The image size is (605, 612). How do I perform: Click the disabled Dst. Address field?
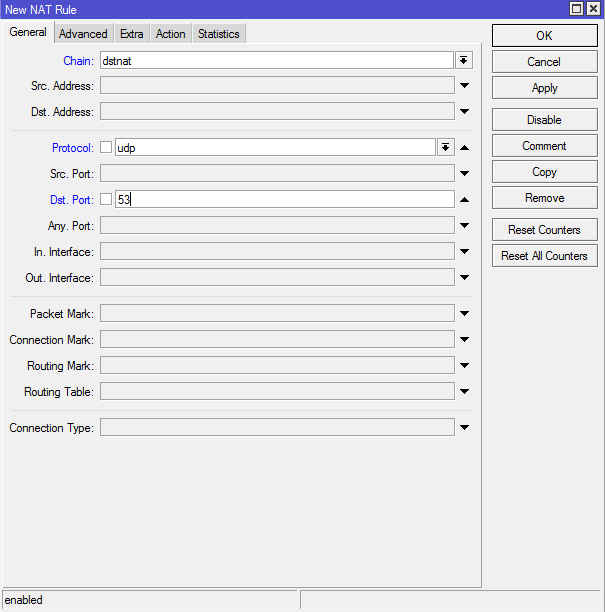coord(277,112)
